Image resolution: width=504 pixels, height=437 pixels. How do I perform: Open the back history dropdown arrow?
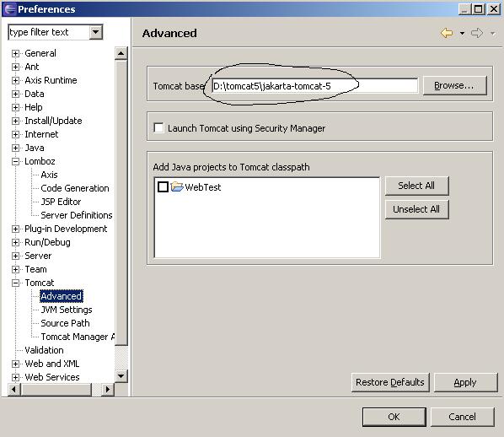click(x=462, y=33)
